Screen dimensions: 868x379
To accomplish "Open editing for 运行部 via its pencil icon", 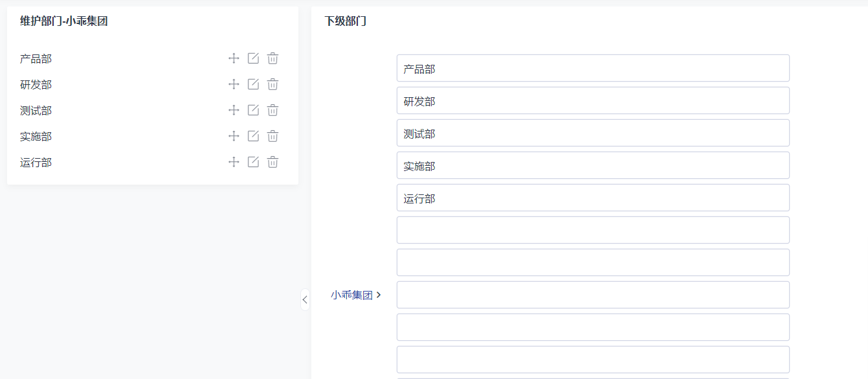I will click(253, 162).
